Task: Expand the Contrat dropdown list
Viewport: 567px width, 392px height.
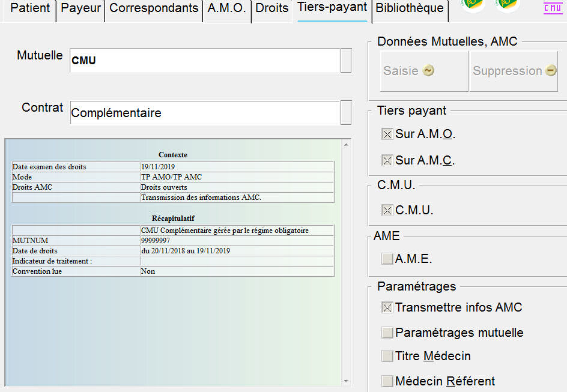Action: 346,112
